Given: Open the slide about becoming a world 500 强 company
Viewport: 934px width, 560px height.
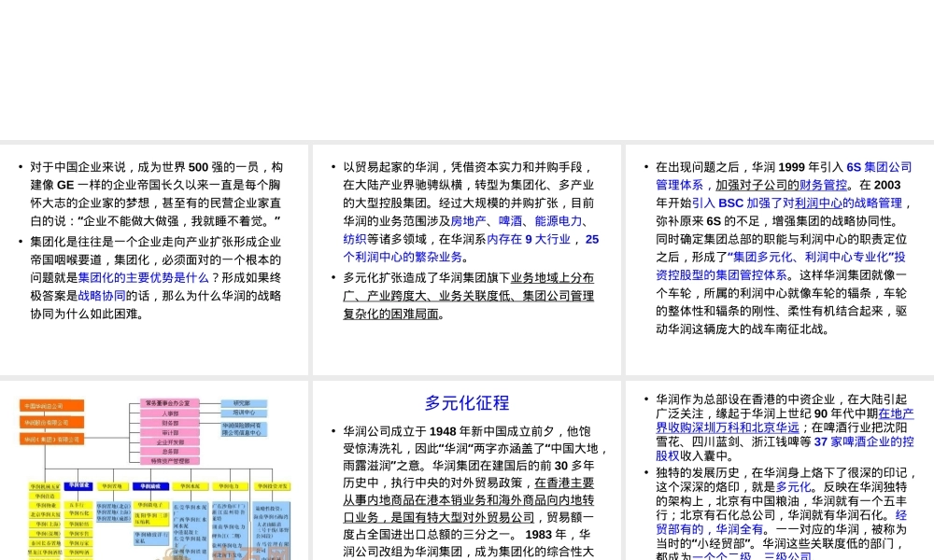Looking at the screenshot, I should [x=154, y=259].
